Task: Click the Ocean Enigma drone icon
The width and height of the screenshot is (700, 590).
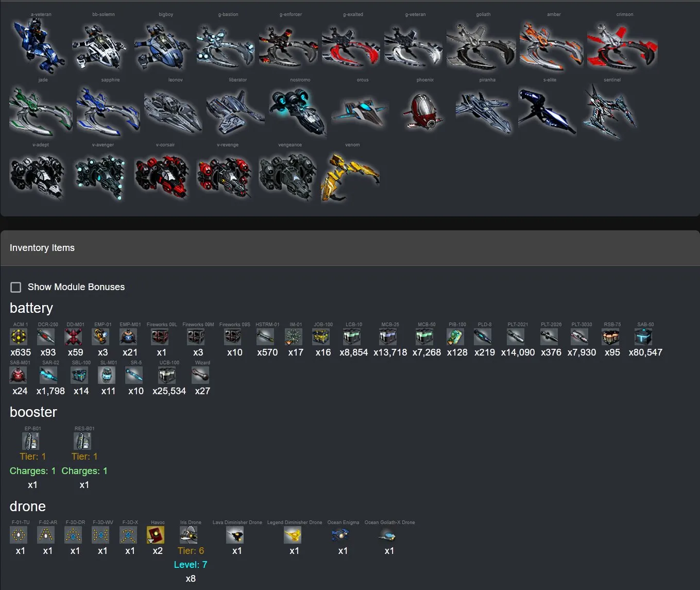Action: 341,535
